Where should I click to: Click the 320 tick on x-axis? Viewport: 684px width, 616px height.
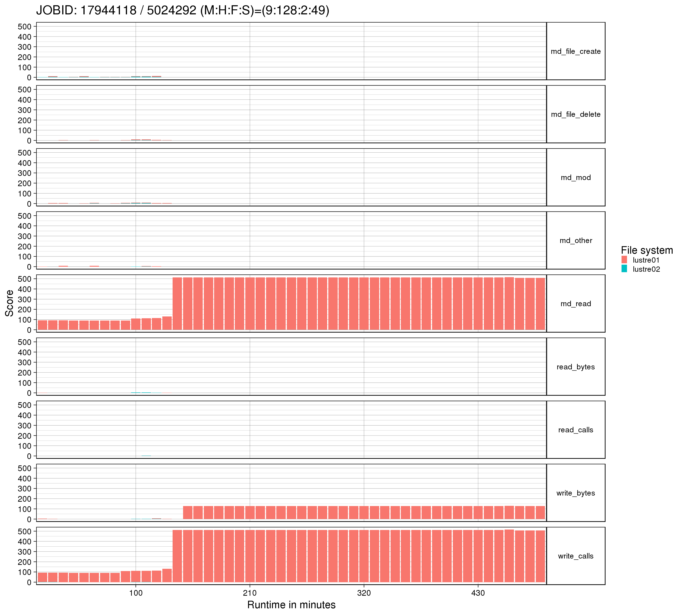click(364, 593)
